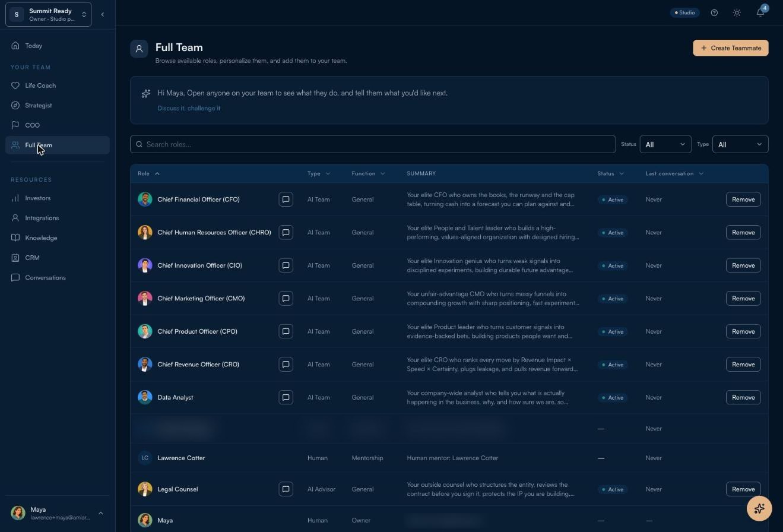Remove the Data Analyst from team
This screenshot has width=783, height=532.
tap(743, 397)
